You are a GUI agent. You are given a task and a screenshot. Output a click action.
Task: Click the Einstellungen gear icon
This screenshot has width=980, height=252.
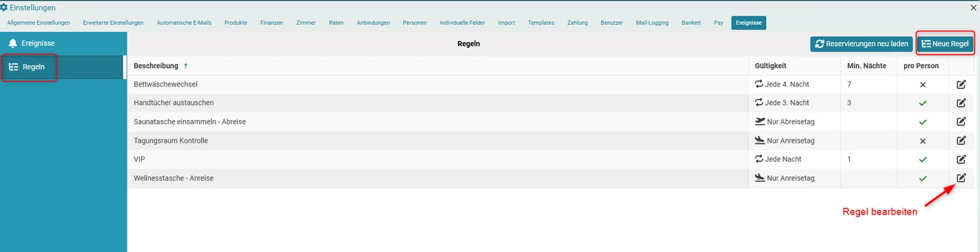[4, 7]
